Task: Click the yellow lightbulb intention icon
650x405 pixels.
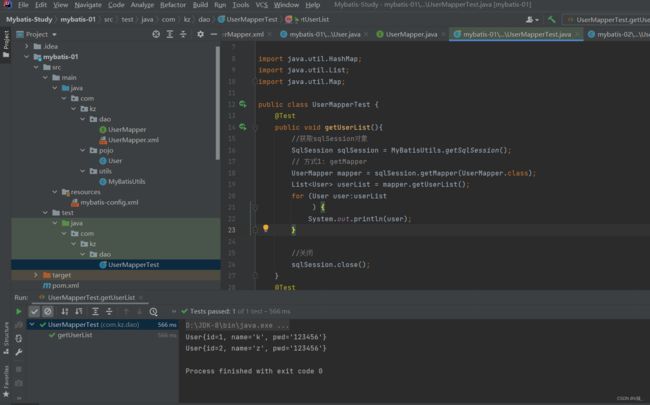Action: [266, 228]
